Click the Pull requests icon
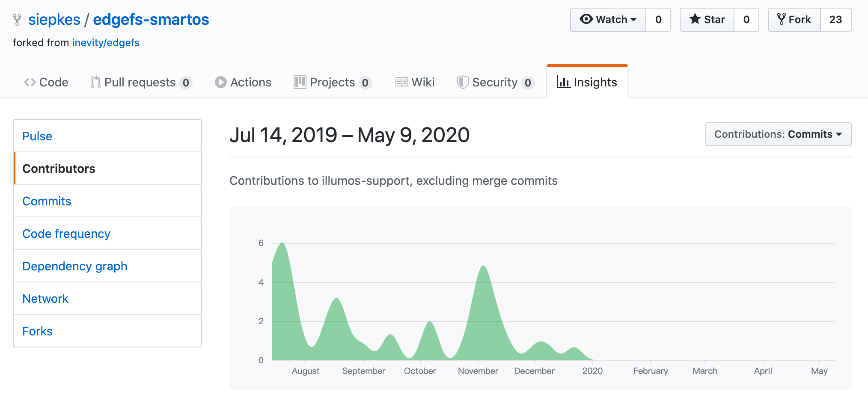 coord(95,82)
